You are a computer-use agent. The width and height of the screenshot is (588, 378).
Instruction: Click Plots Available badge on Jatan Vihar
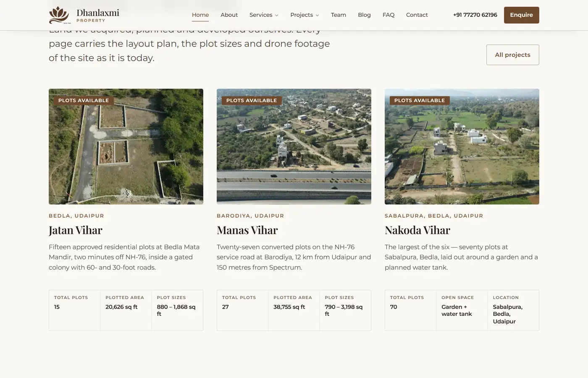click(x=84, y=100)
